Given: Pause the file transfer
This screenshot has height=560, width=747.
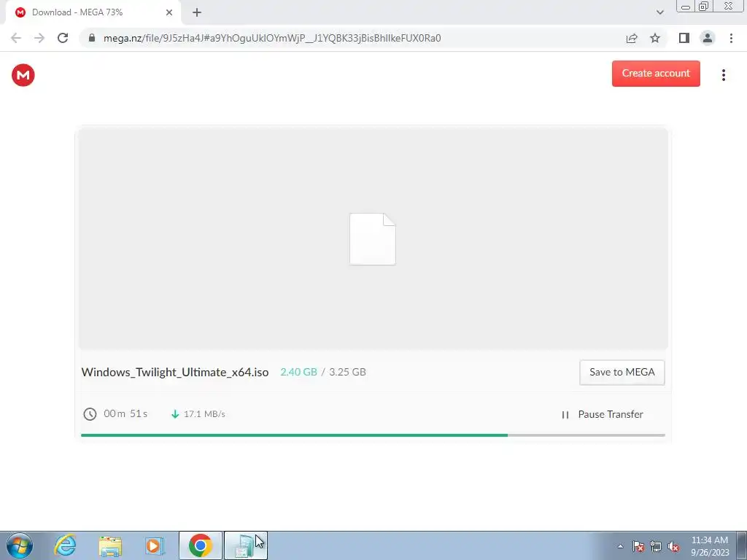Looking at the screenshot, I should pos(603,414).
